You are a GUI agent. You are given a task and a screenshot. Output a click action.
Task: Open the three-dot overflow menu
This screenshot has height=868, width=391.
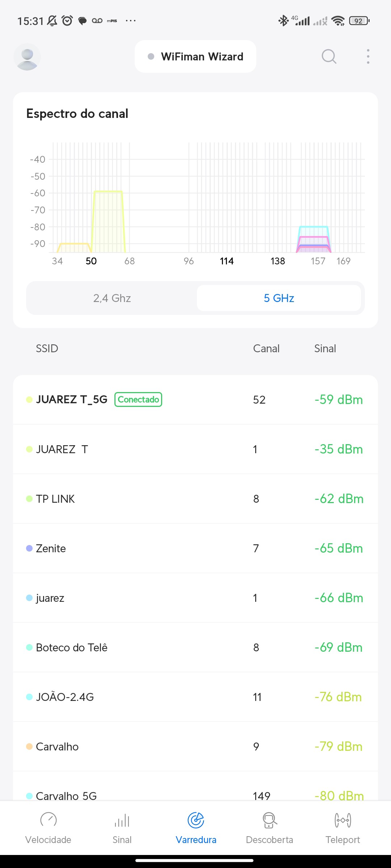(x=368, y=56)
